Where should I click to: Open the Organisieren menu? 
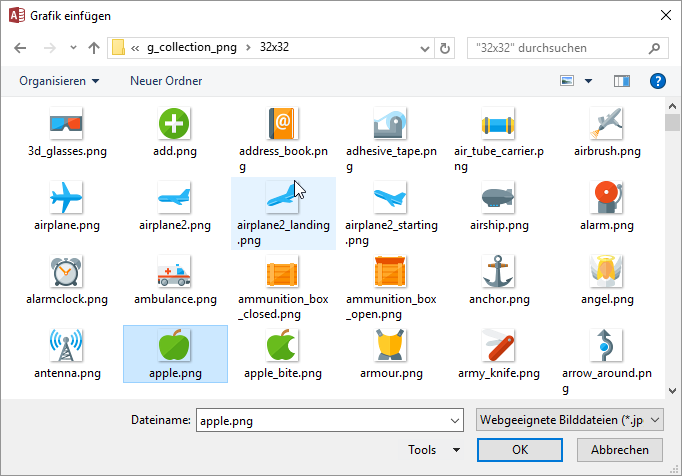point(59,81)
